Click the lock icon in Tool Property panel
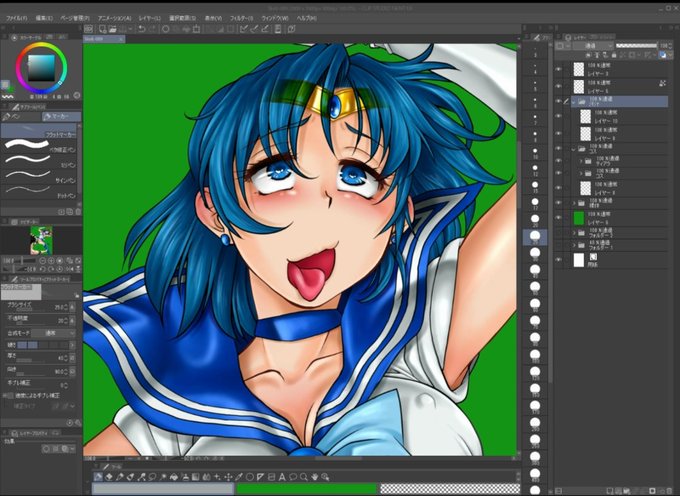 (x=77, y=295)
